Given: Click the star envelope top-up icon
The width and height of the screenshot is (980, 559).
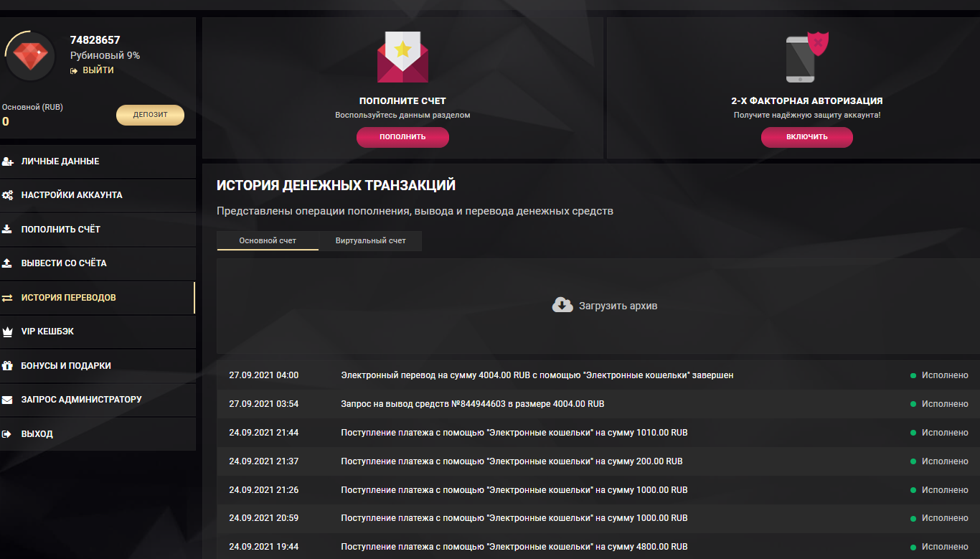Looking at the screenshot, I should [402, 57].
